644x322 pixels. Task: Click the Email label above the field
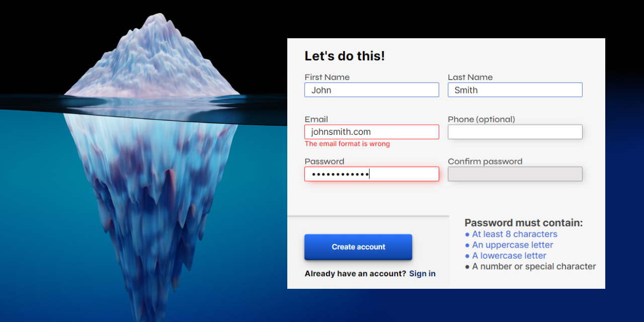(x=316, y=119)
